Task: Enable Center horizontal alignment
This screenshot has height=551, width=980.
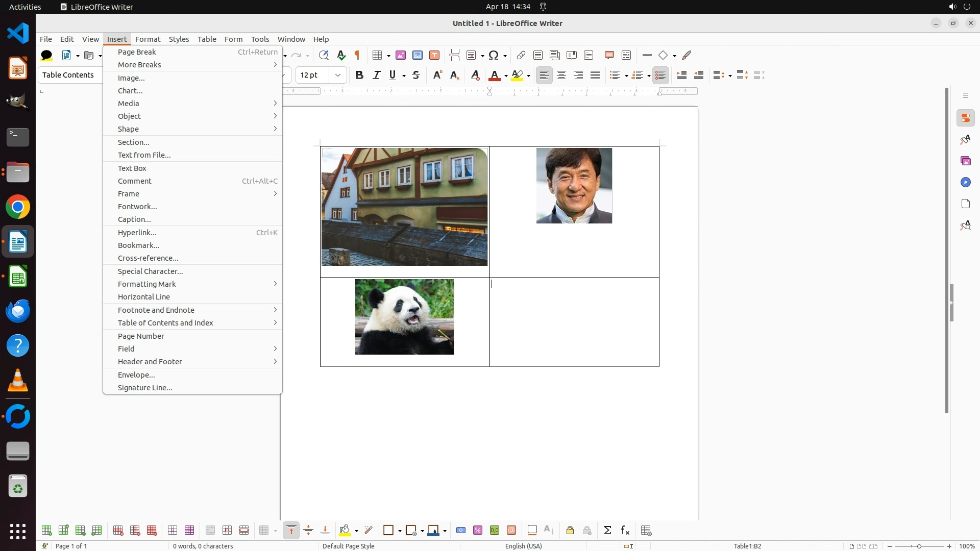Action: pos(561,75)
